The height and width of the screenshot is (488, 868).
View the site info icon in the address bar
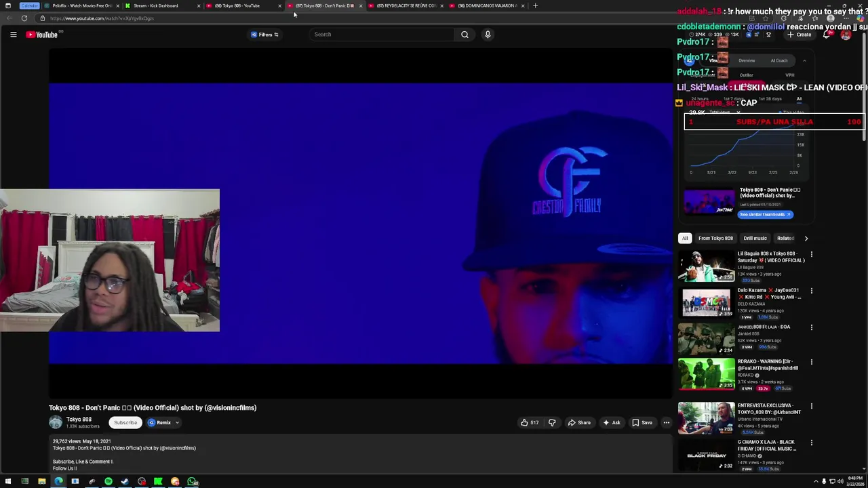point(43,18)
